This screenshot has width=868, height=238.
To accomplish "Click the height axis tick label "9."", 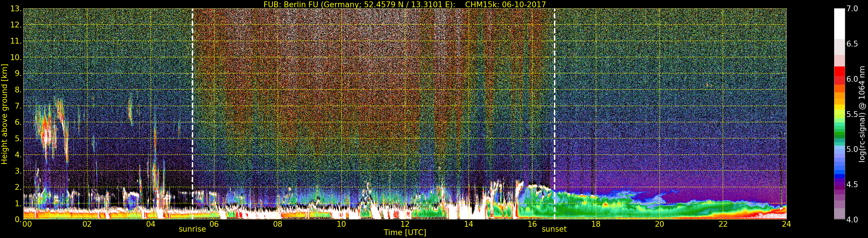I will pos(18,73).
